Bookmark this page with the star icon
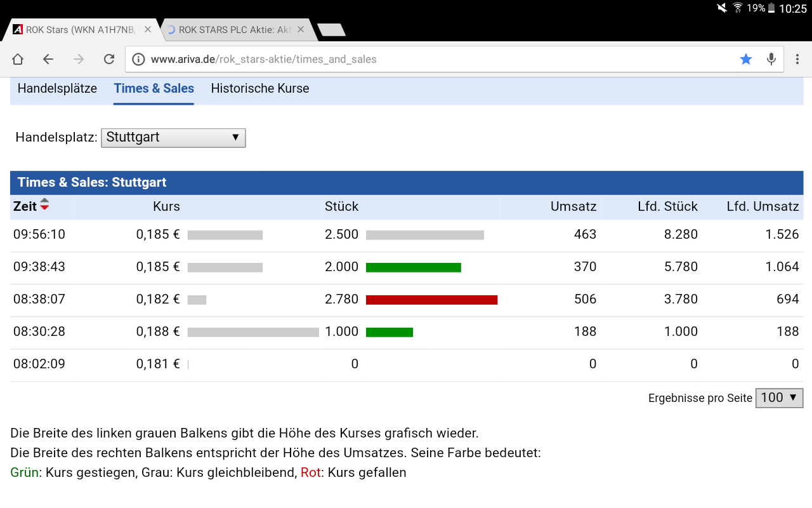Screen dimensions: 812x508 746,58
